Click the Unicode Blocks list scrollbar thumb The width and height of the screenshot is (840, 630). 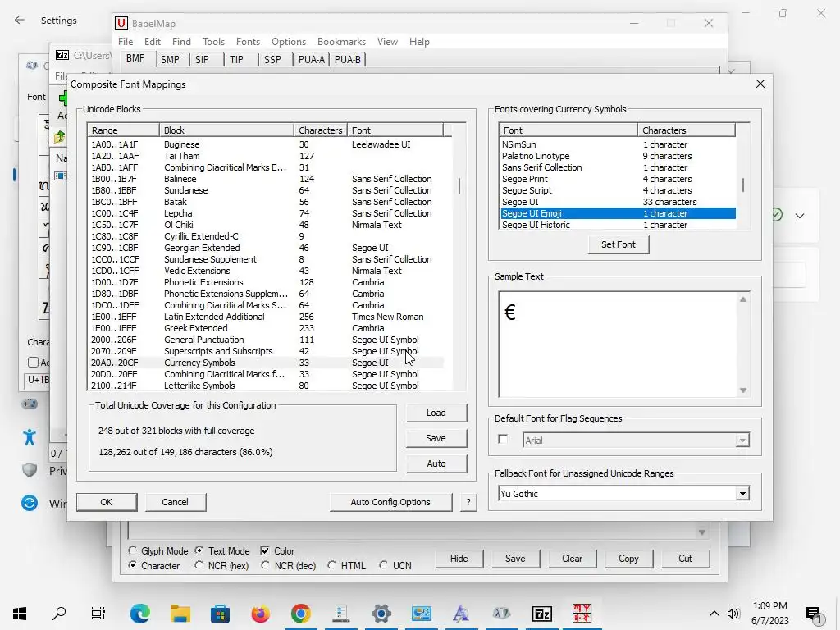(x=459, y=186)
